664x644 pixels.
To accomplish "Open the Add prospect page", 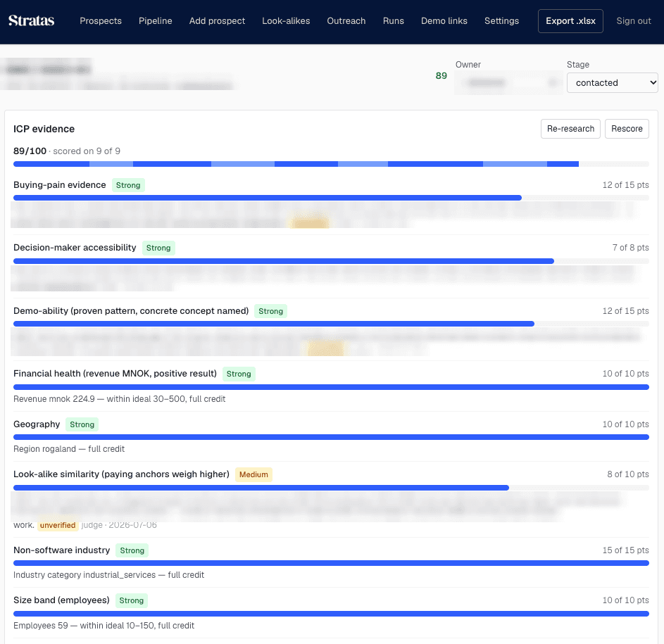I will pyautogui.click(x=218, y=20).
